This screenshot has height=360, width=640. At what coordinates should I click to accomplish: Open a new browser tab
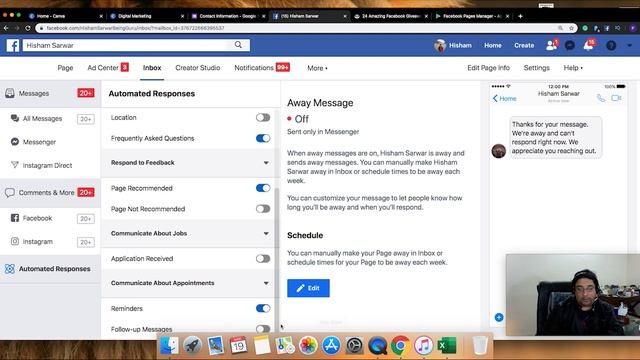click(520, 16)
